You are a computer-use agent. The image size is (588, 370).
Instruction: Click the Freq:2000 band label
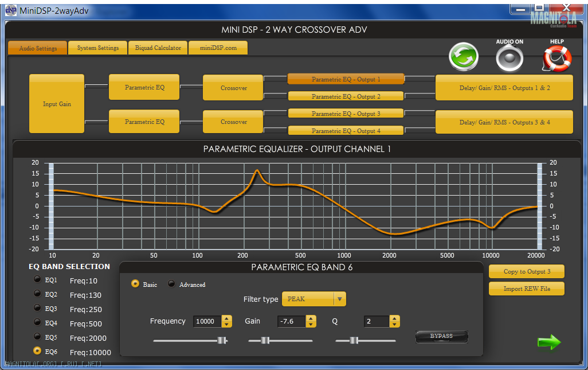[88, 338]
